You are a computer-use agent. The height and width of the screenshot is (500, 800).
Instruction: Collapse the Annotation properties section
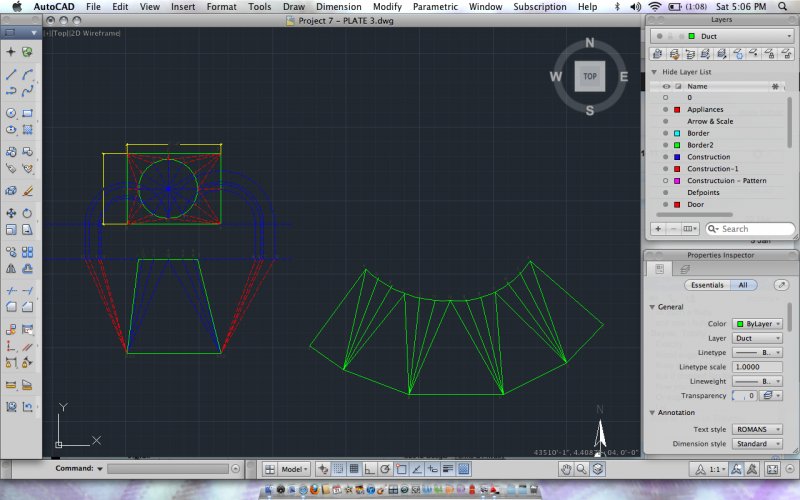coord(652,413)
